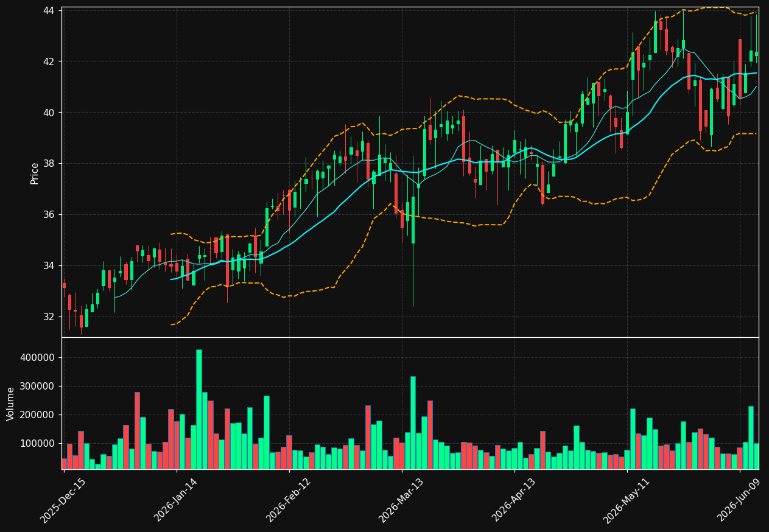Click the 38 price tick label

pyautogui.click(x=49, y=164)
